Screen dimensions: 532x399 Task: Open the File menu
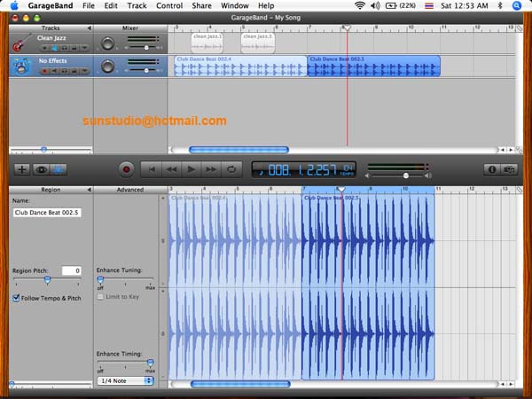(89, 6)
